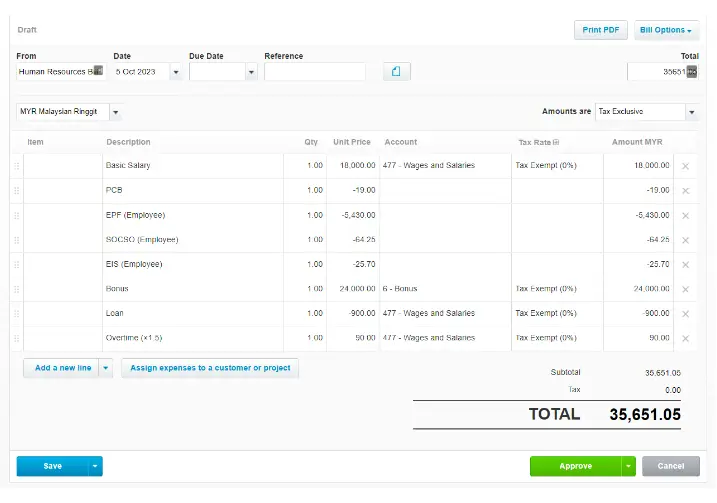The width and height of the screenshot is (717, 503).
Task: Open the Due Date dropdown arrow
Action: click(x=251, y=72)
